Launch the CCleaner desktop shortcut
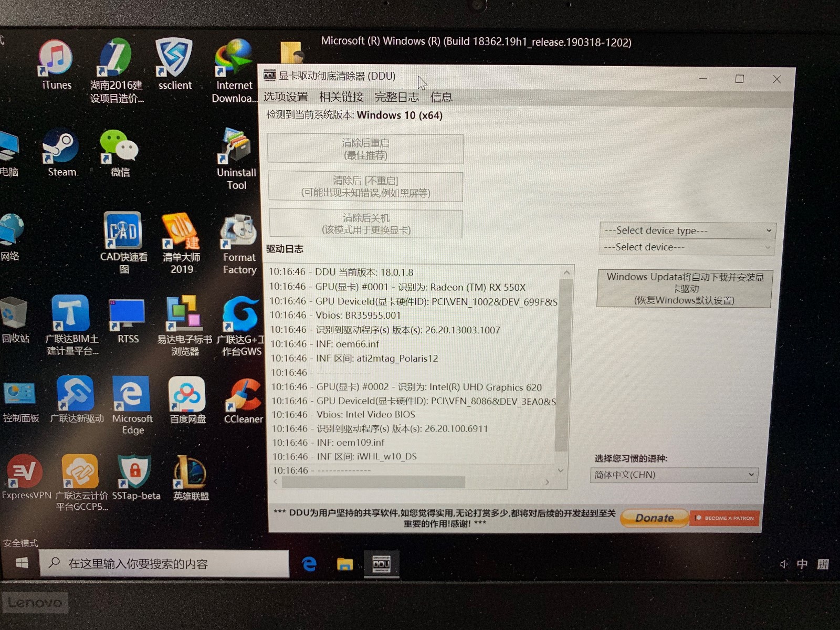The height and width of the screenshot is (630, 840). (x=243, y=401)
